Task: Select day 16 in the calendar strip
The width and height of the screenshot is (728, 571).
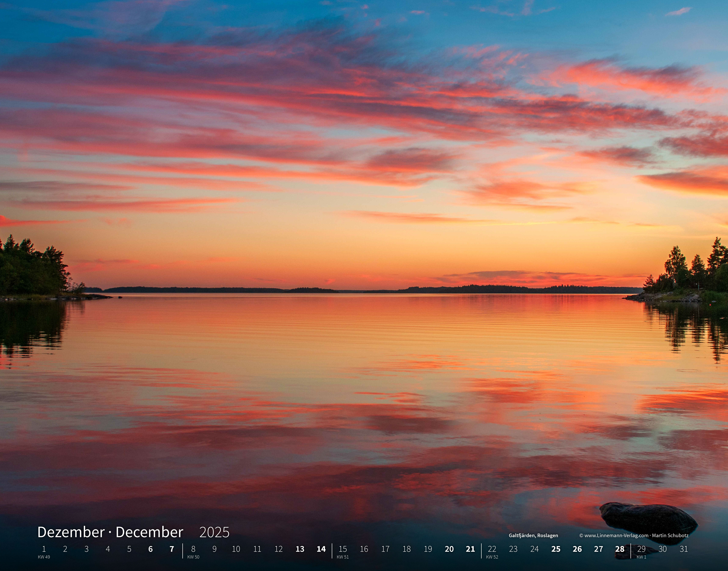Action: coord(364,549)
